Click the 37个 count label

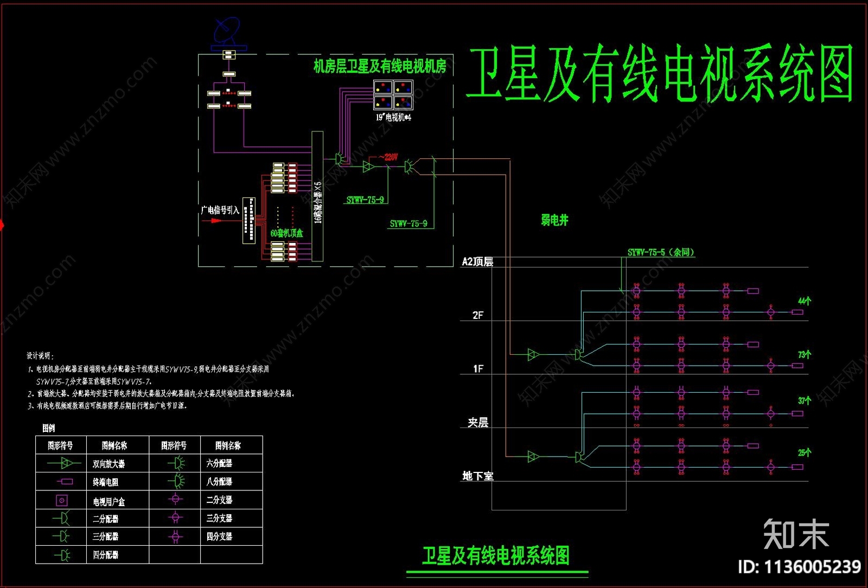pos(804,401)
